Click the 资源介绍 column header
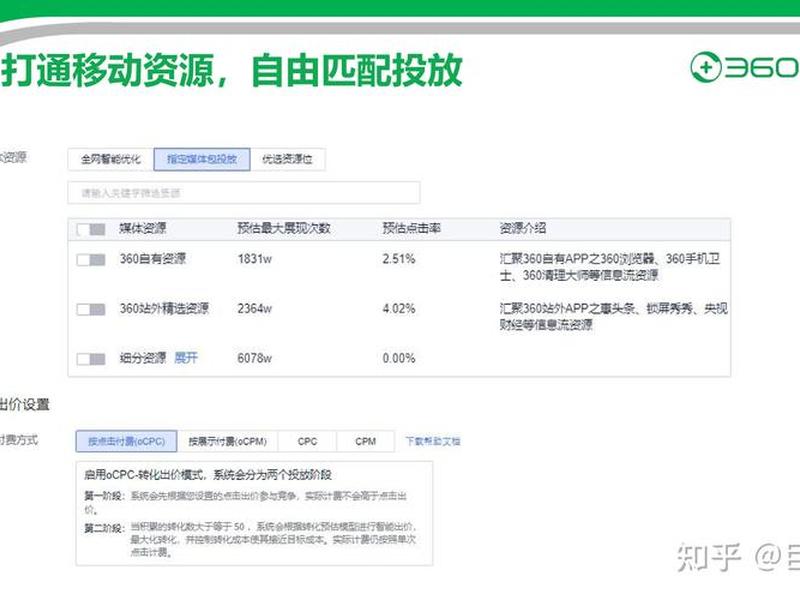Image resolution: width=800 pixels, height=600 pixels. (522, 228)
